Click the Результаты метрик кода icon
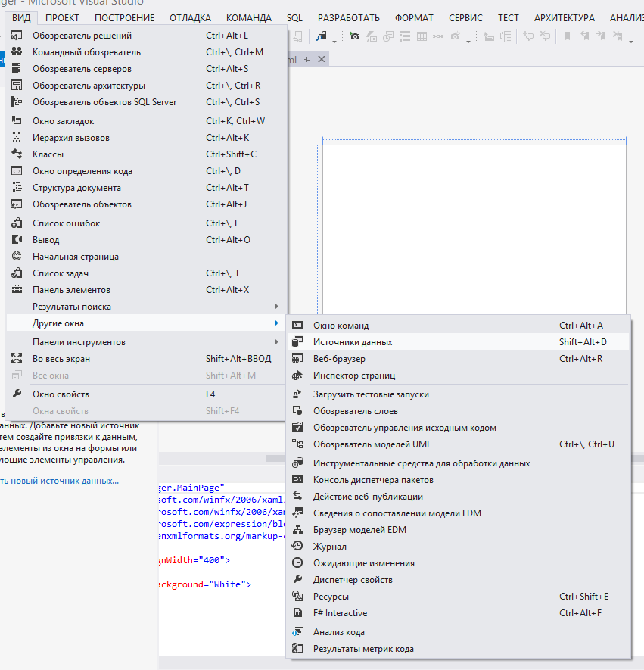Screen dimensions: 644x670 tap(297, 648)
